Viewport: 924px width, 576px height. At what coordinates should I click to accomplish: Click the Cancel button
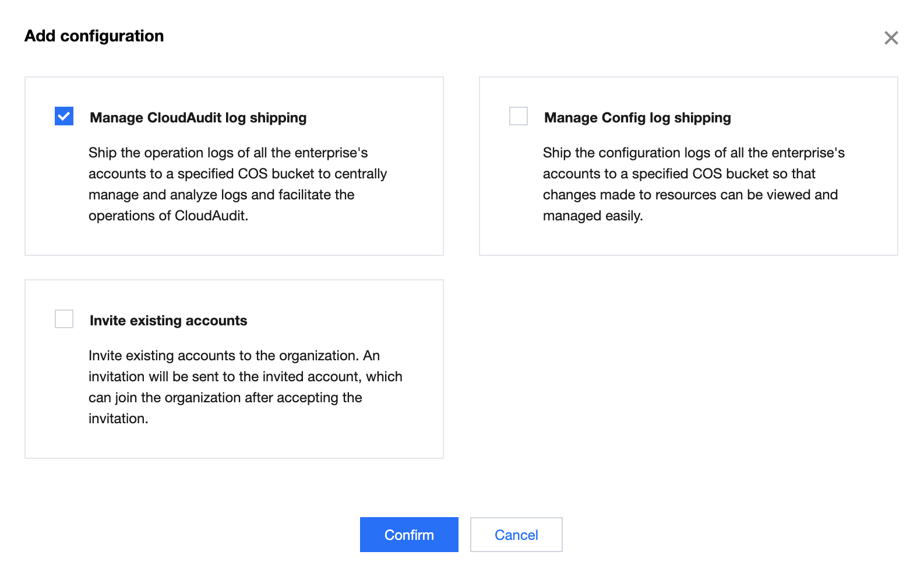click(x=516, y=535)
